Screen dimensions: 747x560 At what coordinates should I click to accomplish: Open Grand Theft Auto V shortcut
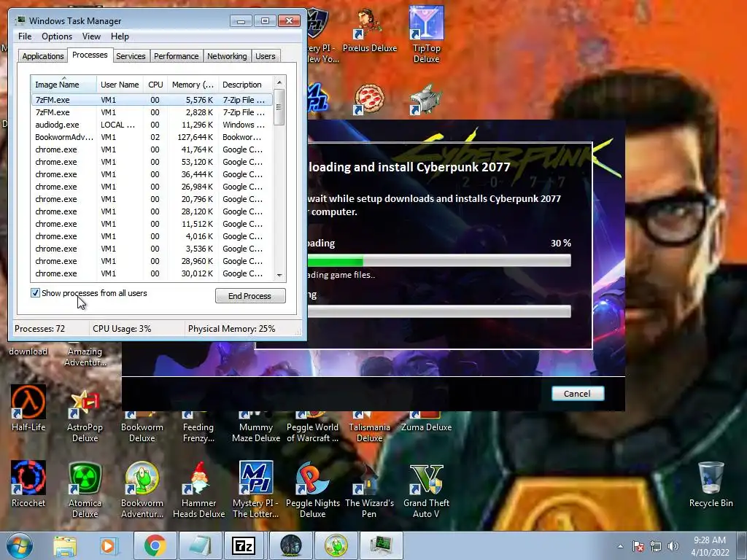(x=426, y=489)
